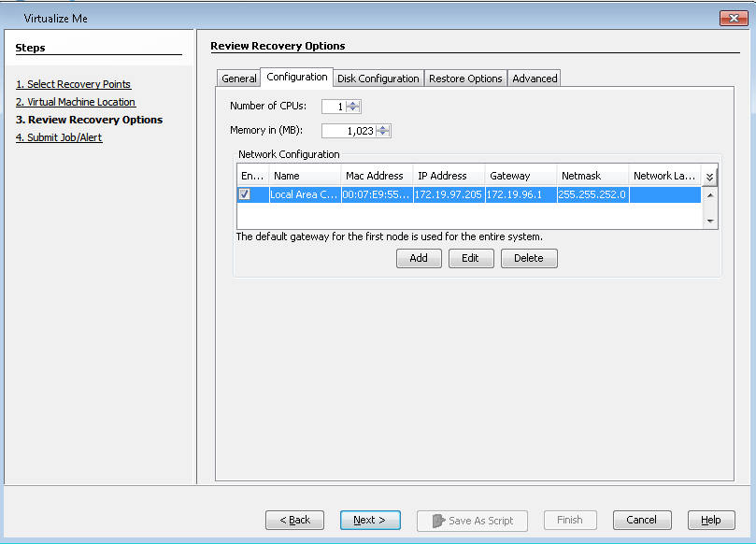Switch to the Restore Options tab
The height and width of the screenshot is (544, 756).
465,79
